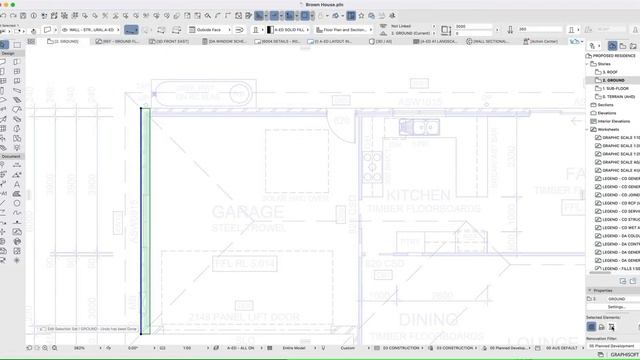Collapse the Worksheets folder in the Navigator
Viewport: 640px width, 360px height.
[x=588, y=129]
